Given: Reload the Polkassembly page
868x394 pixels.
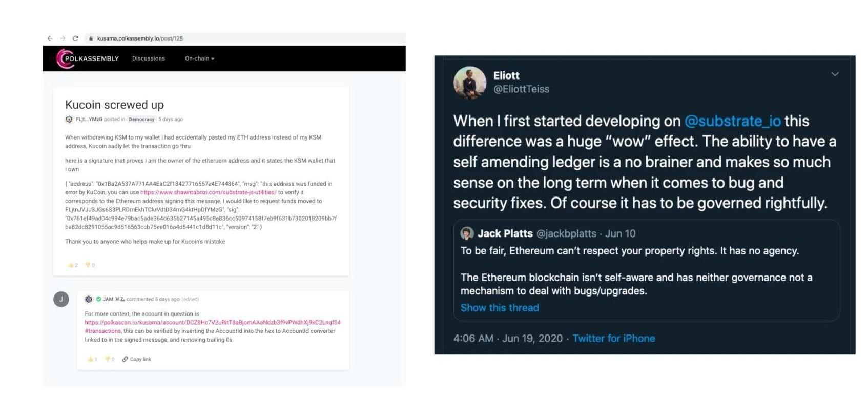Looking at the screenshot, I should (75, 38).
